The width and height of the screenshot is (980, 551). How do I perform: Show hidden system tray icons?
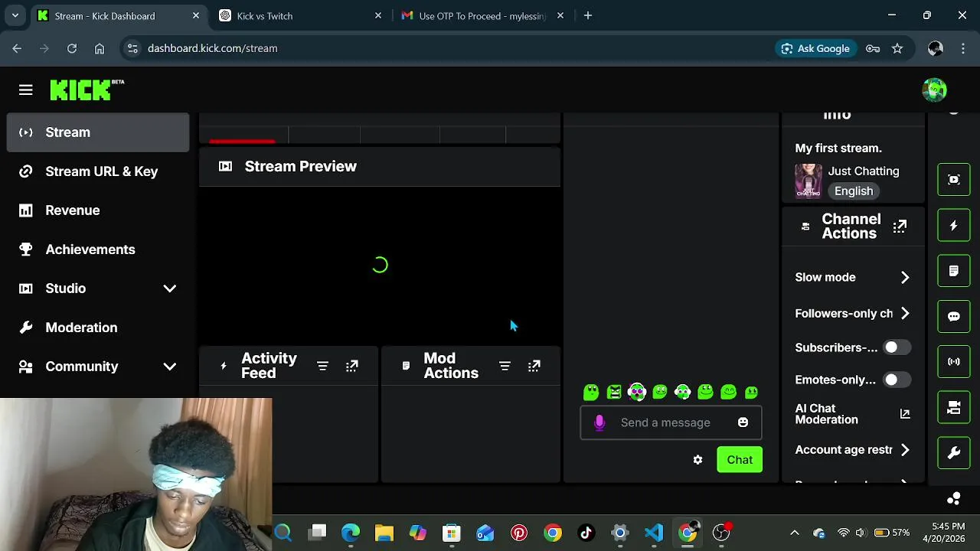click(x=794, y=533)
